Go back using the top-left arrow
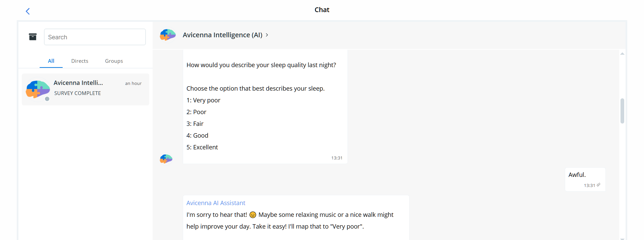This screenshot has width=644, height=240. coord(28,11)
